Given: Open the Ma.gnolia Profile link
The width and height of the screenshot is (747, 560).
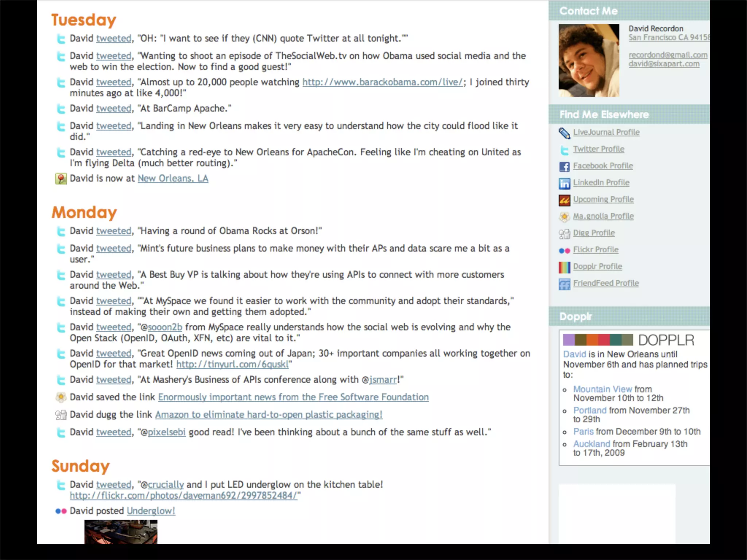Looking at the screenshot, I should point(603,216).
